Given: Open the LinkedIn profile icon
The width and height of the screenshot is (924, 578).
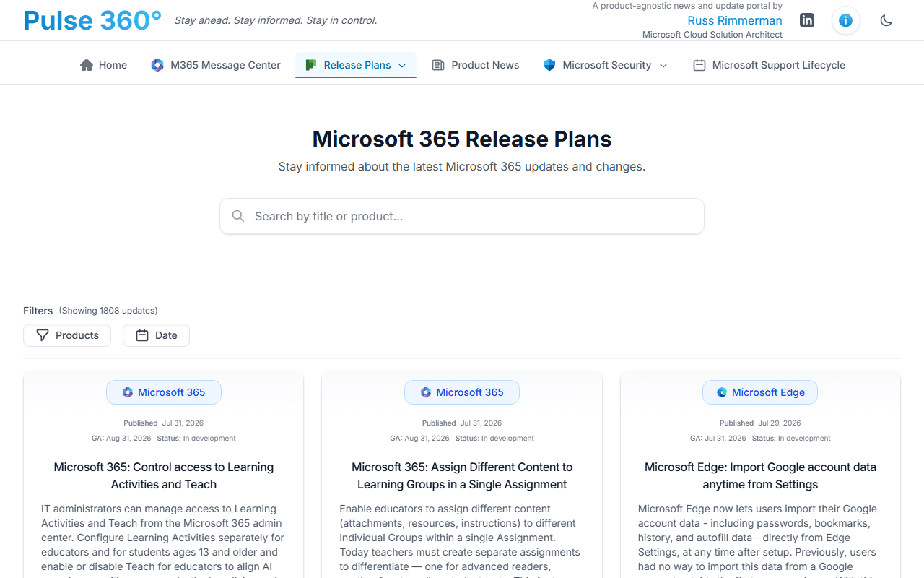Looking at the screenshot, I should click(x=807, y=20).
